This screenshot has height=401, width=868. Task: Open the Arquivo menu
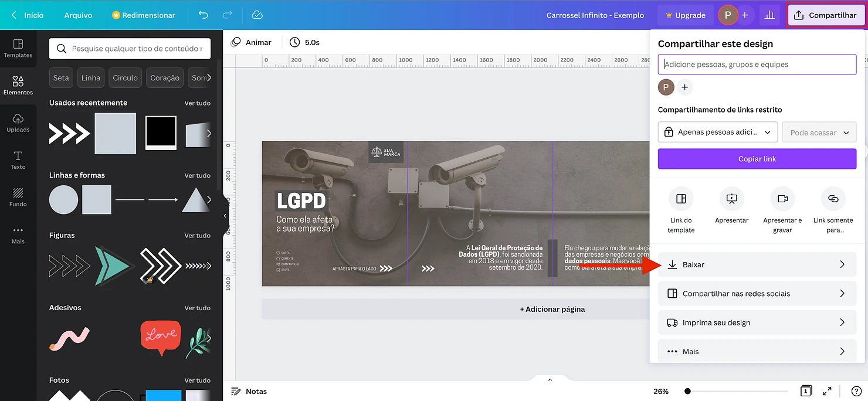tap(78, 15)
